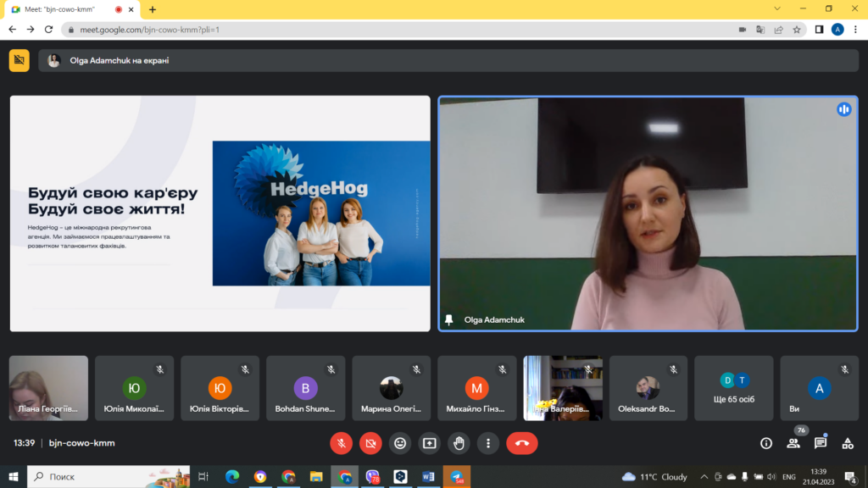This screenshot has width=868, height=488.
Task: Open Chrome's three-dot browser menu
Action: tap(855, 29)
